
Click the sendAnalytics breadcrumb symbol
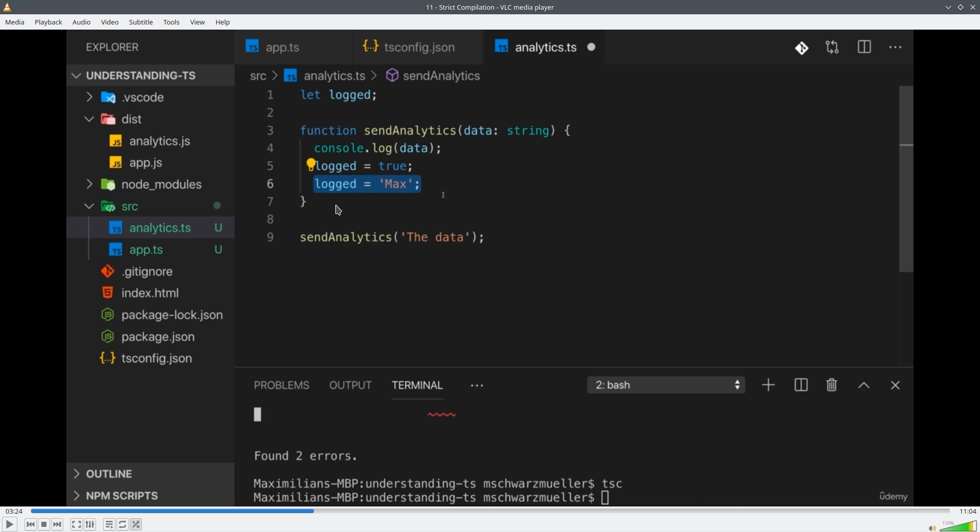tap(433, 76)
